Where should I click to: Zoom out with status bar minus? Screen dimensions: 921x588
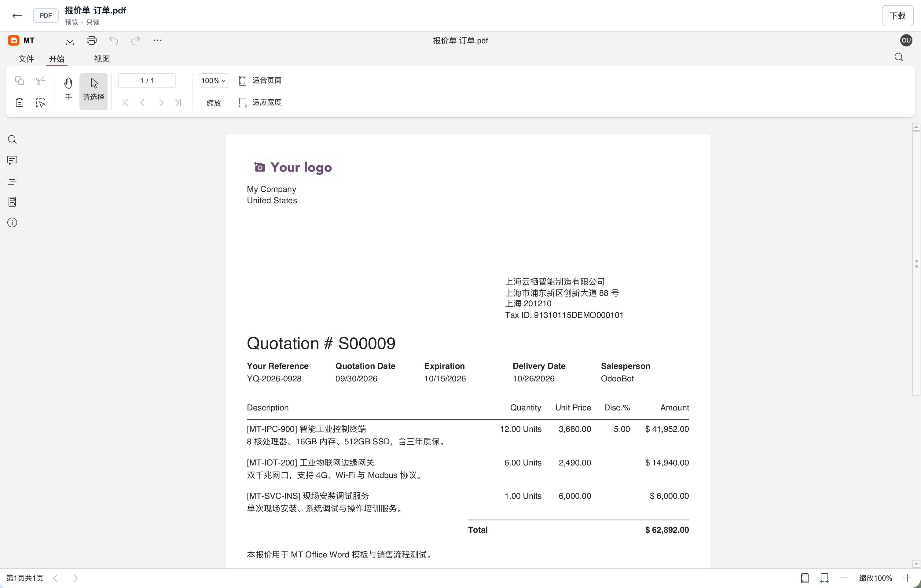point(843,578)
